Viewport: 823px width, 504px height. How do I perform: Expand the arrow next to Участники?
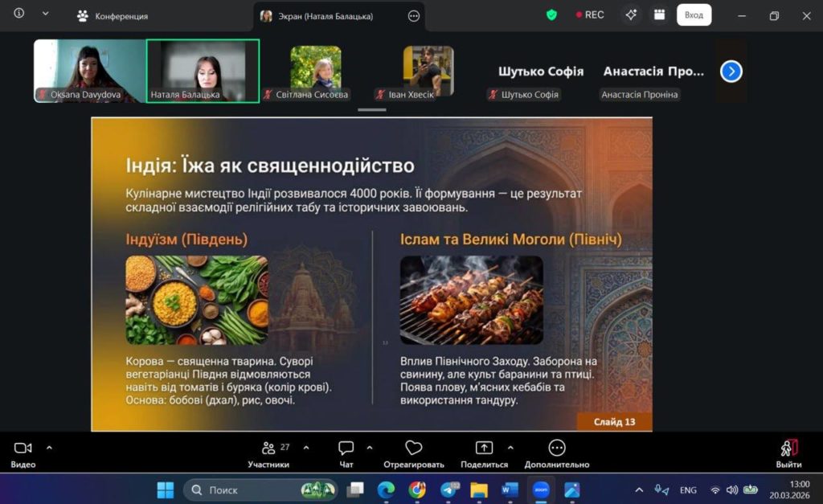tap(306, 447)
